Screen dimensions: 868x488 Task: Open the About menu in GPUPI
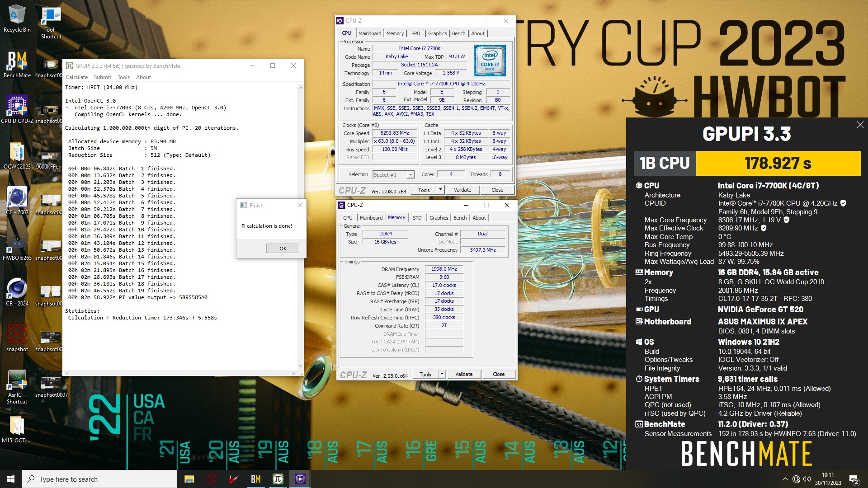[x=143, y=77]
